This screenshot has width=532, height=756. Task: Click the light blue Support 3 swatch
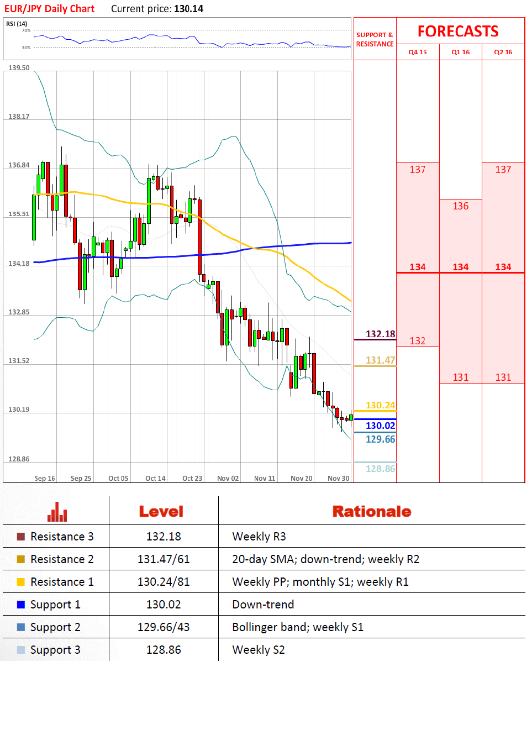click(21, 650)
